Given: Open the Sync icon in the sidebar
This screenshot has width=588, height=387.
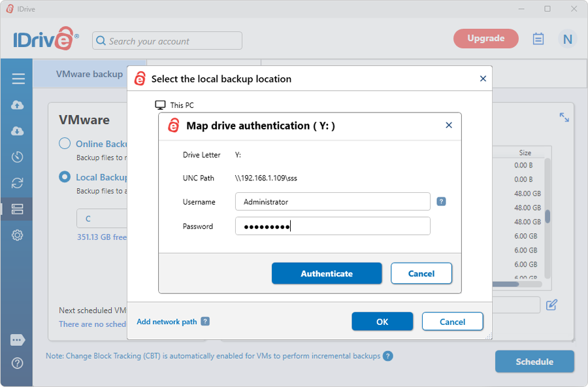Looking at the screenshot, I should tap(18, 183).
